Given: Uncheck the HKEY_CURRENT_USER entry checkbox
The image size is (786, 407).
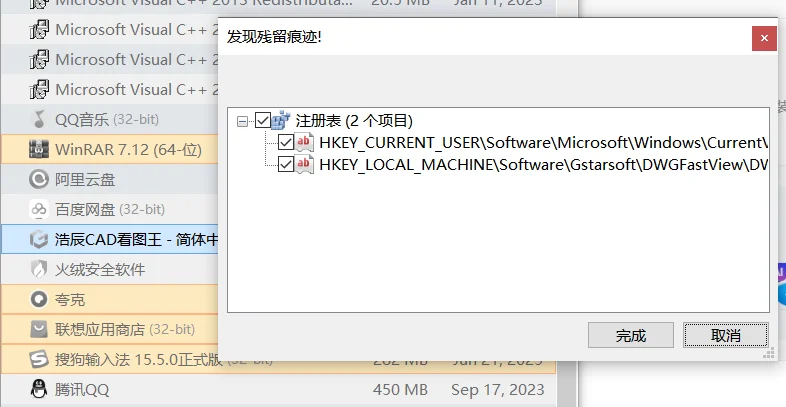Looking at the screenshot, I should point(286,142).
